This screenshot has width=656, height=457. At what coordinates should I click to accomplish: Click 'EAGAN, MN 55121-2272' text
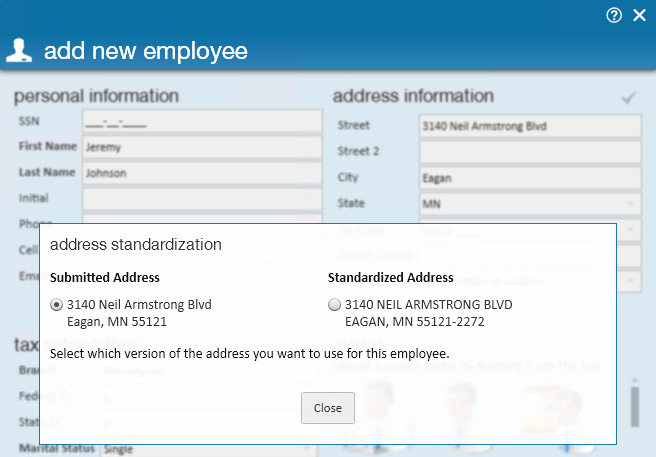[x=414, y=322]
